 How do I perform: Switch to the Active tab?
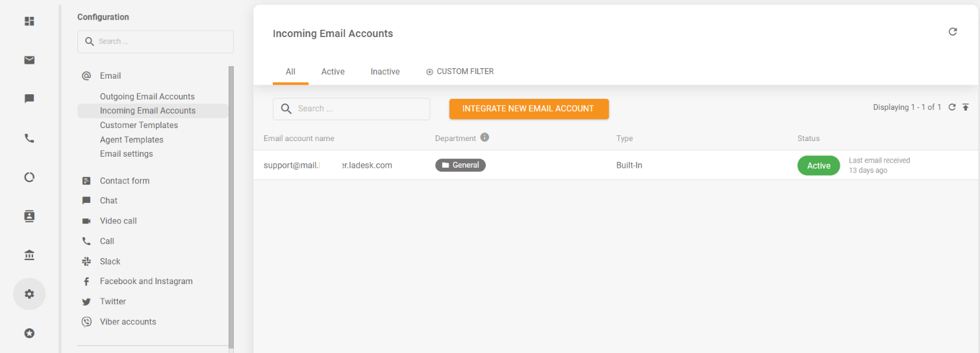333,72
